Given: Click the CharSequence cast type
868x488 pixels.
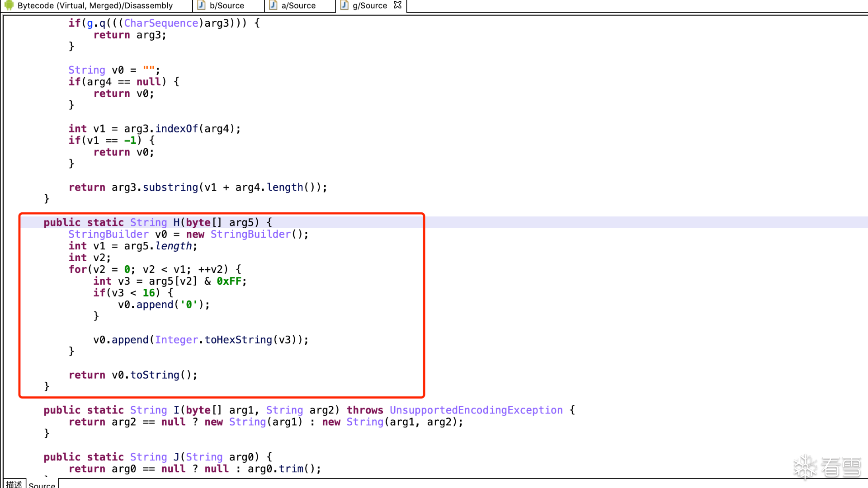Looking at the screenshot, I should (x=161, y=23).
